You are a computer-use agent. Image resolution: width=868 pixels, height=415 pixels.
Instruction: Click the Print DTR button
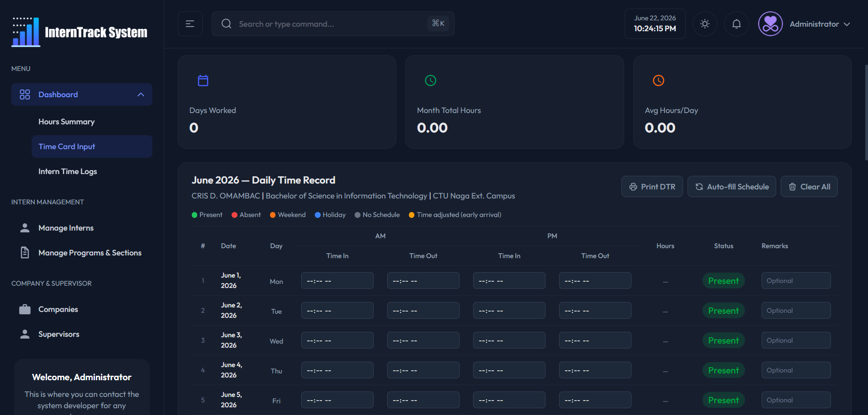(652, 187)
